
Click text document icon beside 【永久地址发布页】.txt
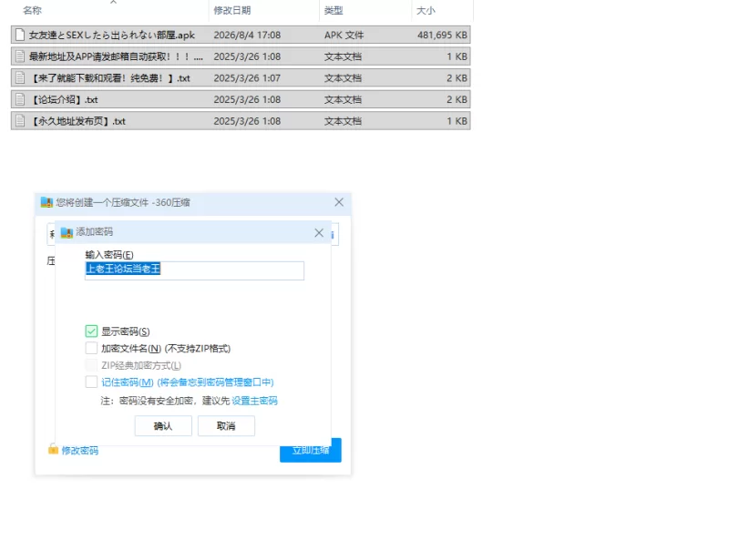20,121
